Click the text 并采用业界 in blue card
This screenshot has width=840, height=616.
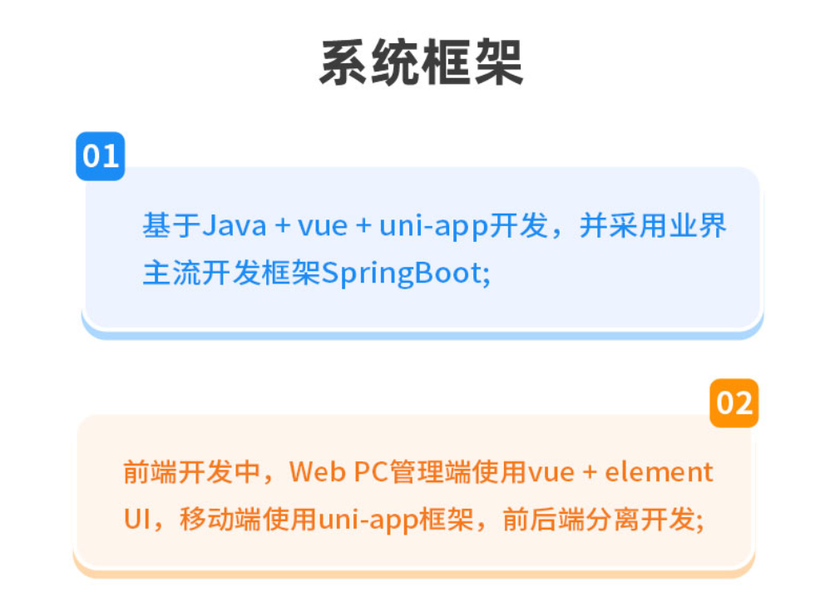653,225
